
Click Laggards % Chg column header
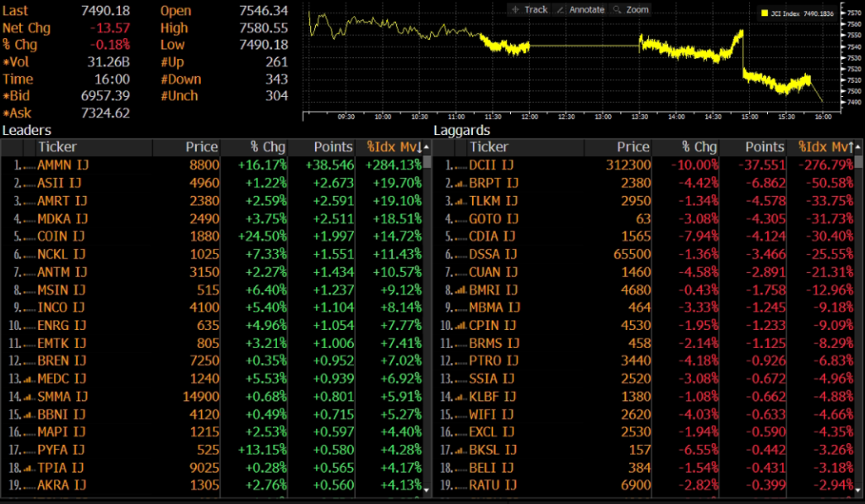(x=699, y=147)
